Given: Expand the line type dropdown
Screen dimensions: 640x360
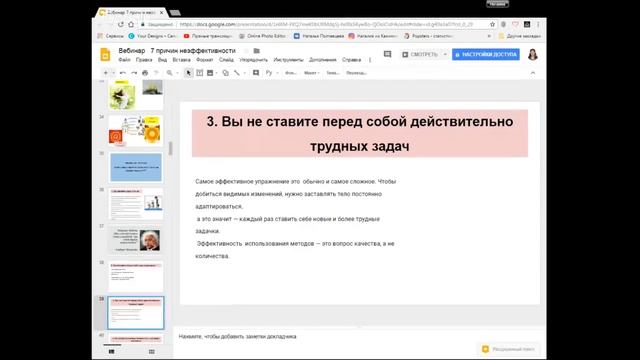Looking at the screenshot, I should tap(244, 73).
